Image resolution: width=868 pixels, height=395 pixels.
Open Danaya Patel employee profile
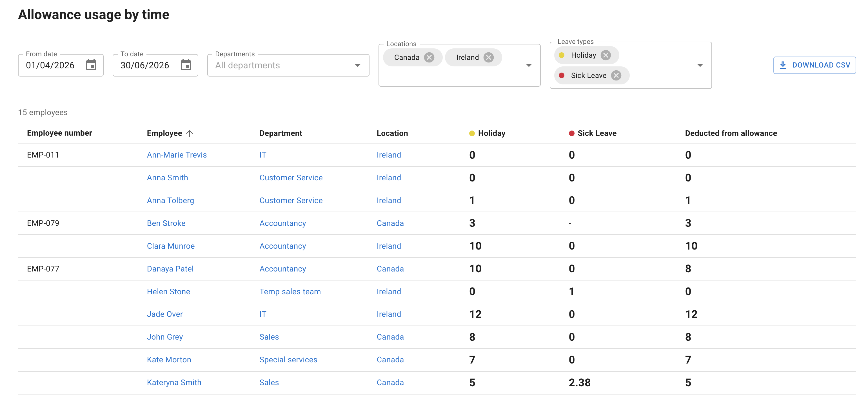pyautogui.click(x=170, y=269)
